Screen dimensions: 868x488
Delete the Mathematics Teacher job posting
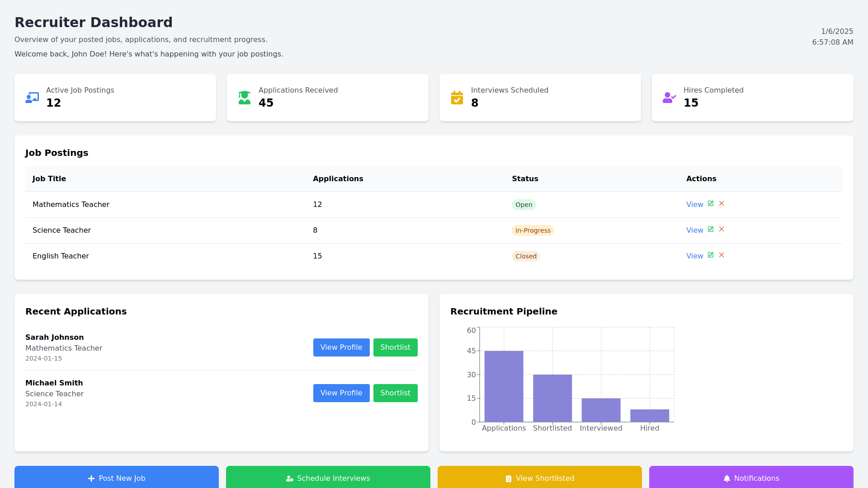722,204
